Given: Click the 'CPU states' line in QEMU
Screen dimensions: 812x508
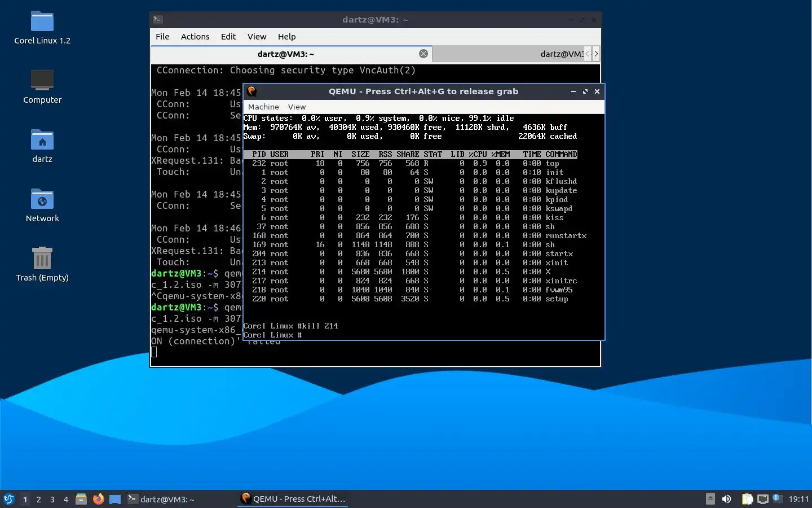Looking at the screenshot, I should tap(379, 118).
